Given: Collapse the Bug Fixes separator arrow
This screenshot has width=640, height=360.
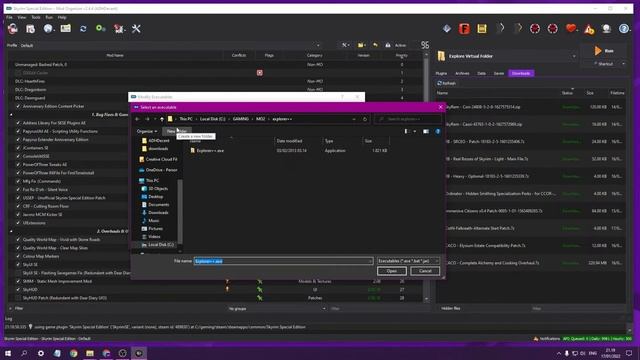Looking at the screenshot, I should [11, 115].
